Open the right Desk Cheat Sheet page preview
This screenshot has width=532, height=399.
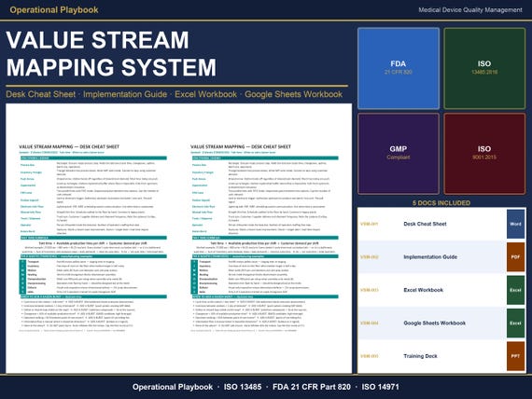click(x=264, y=238)
